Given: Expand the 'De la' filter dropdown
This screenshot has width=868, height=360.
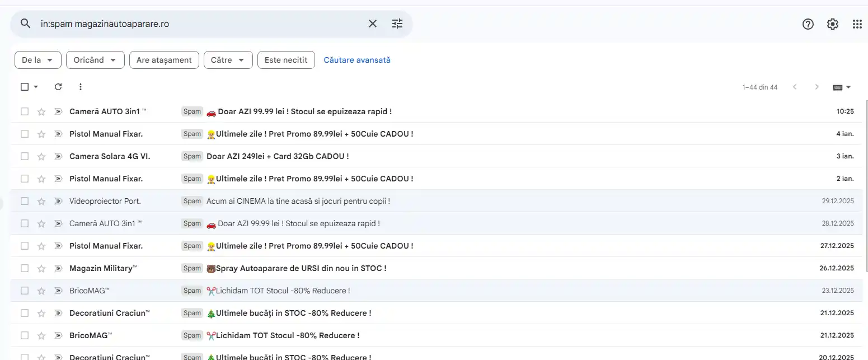Looking at the screenshot, I should pyautogui.click(x=37, y=60).
